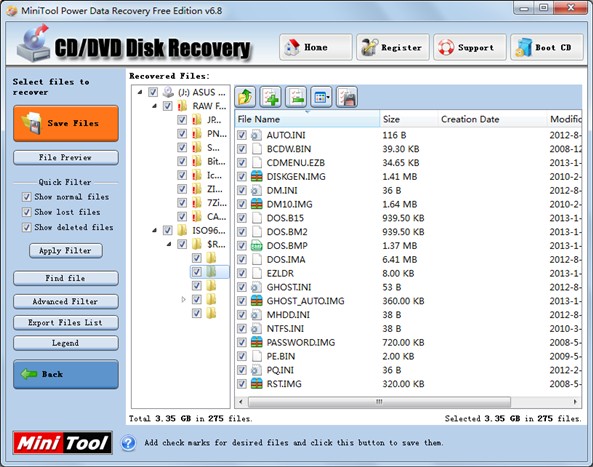This screenshot has height=467, width=593.
Task: Collapse the $R... folder node
Action: [169, 244]
